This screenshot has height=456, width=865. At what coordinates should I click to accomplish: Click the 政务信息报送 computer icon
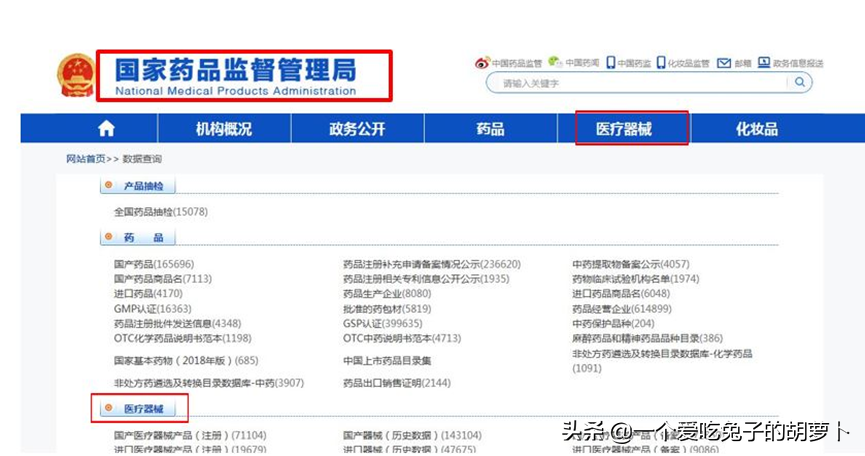click(x=764, y=63)
